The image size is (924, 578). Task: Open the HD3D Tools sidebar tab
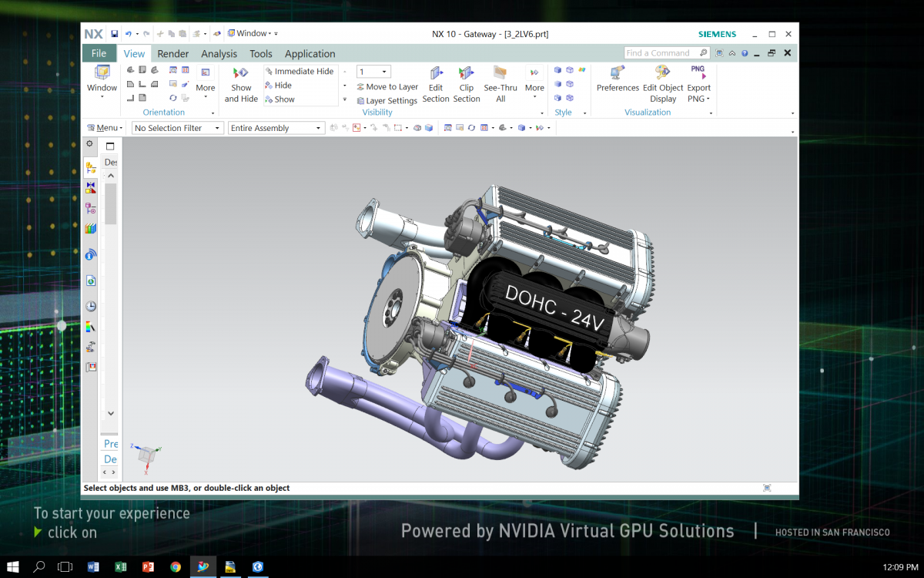(x=91, y=254)
